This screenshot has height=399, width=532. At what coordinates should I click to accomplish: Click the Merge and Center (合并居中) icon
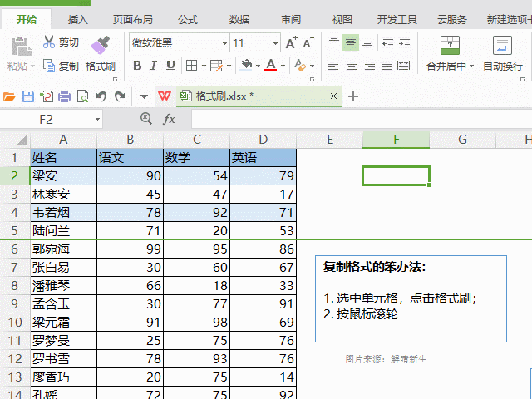(x=450, y=45)
